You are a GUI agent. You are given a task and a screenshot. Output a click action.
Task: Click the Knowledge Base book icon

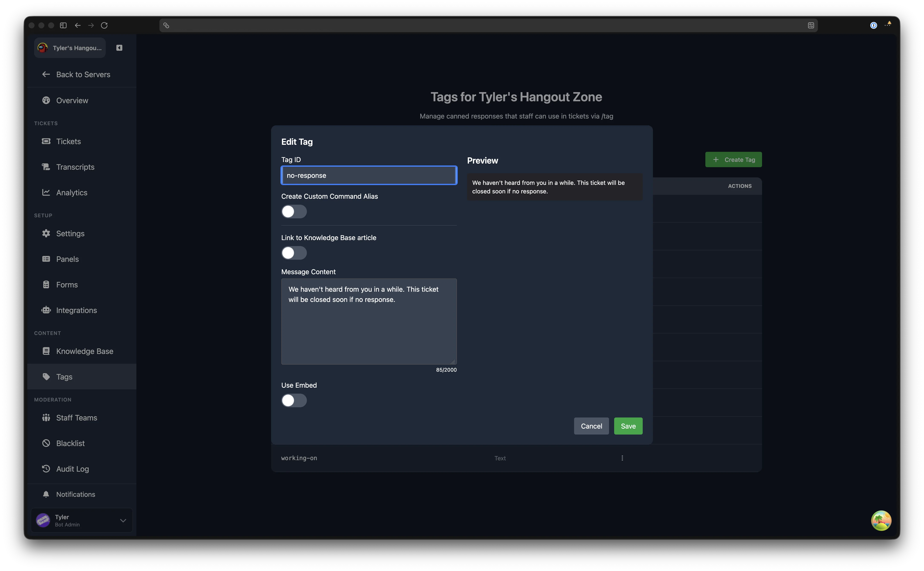click(x=46, y=351)
